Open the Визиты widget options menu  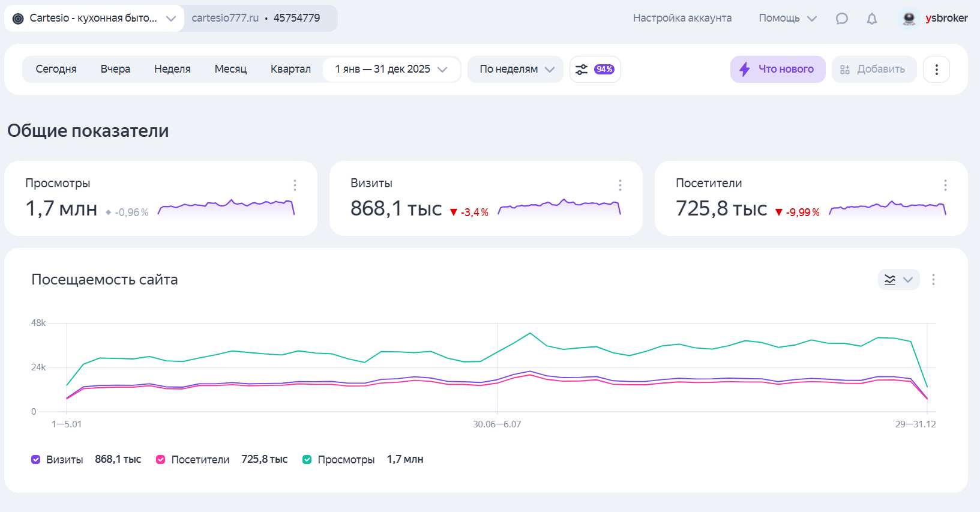[x=620, y=185]
